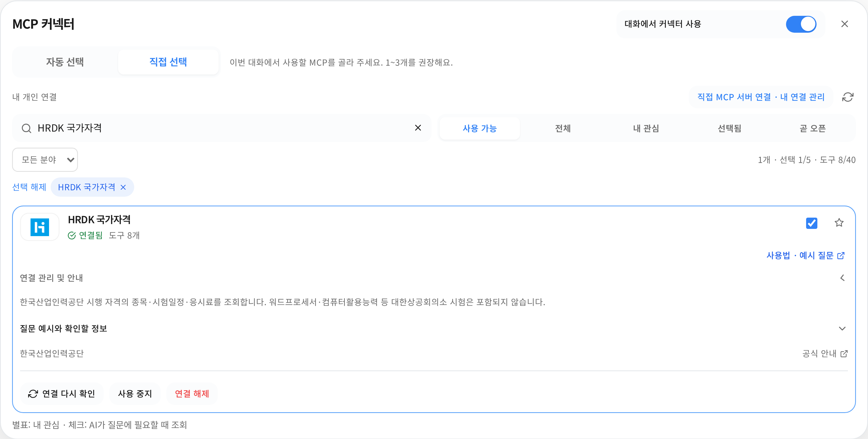This screenshot has width=868, height=439.
Task: Click the 한국산업인력공단 provider name
Action: [51, 354]
